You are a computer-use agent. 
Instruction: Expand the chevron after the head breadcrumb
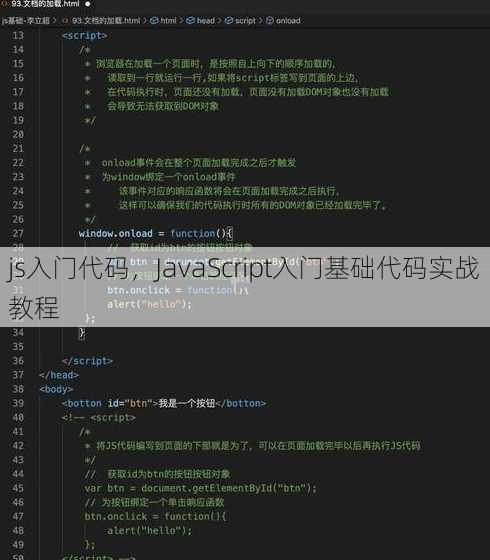pyautogui.click(x=220, y=21)
